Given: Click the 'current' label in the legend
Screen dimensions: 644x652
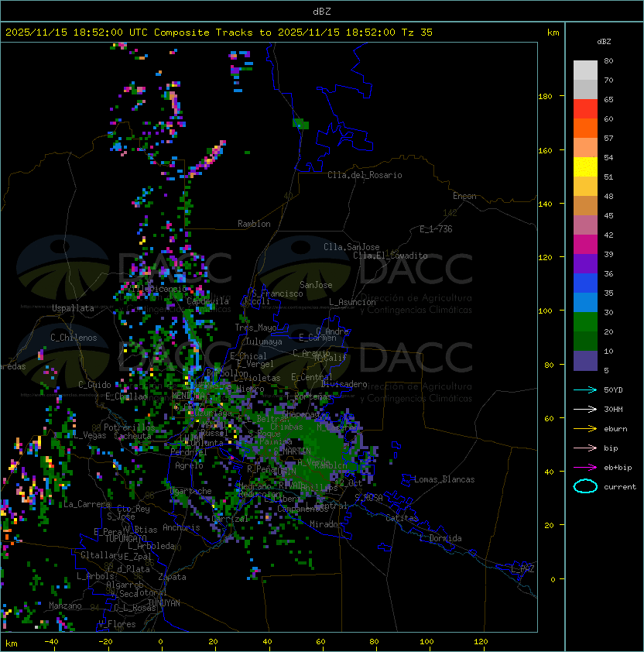Looking at the screenshot, I should tap(620, 486).
